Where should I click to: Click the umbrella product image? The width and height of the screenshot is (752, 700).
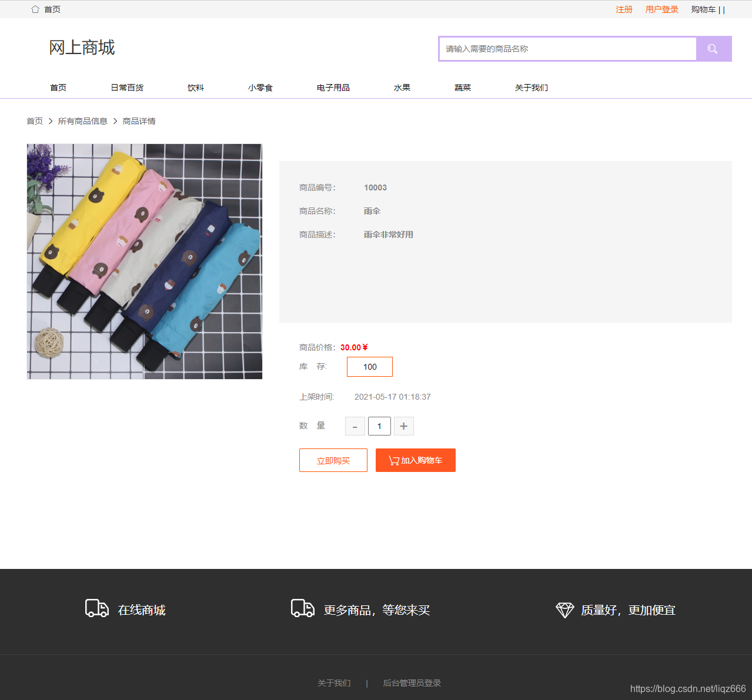144,261
